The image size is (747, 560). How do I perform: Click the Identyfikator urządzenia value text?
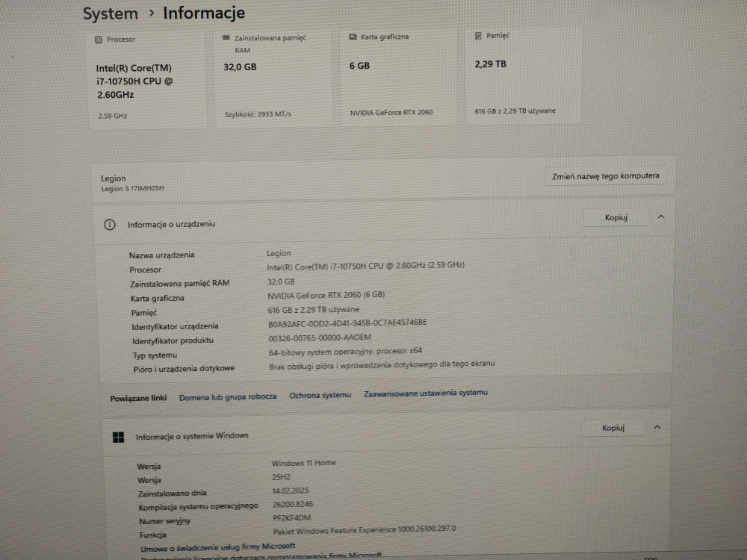(347, 323)
